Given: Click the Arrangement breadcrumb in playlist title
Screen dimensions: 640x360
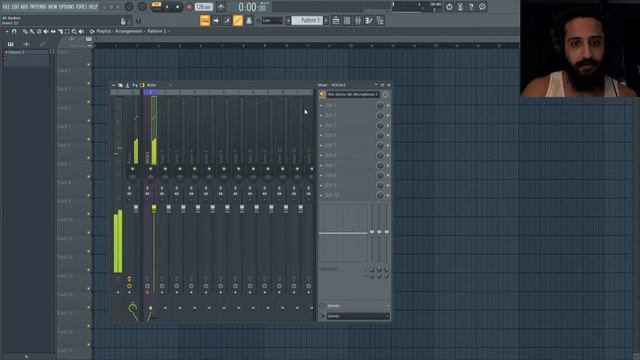Looking at the screenshot, I should pyautogui.click(x=129, y=31).
